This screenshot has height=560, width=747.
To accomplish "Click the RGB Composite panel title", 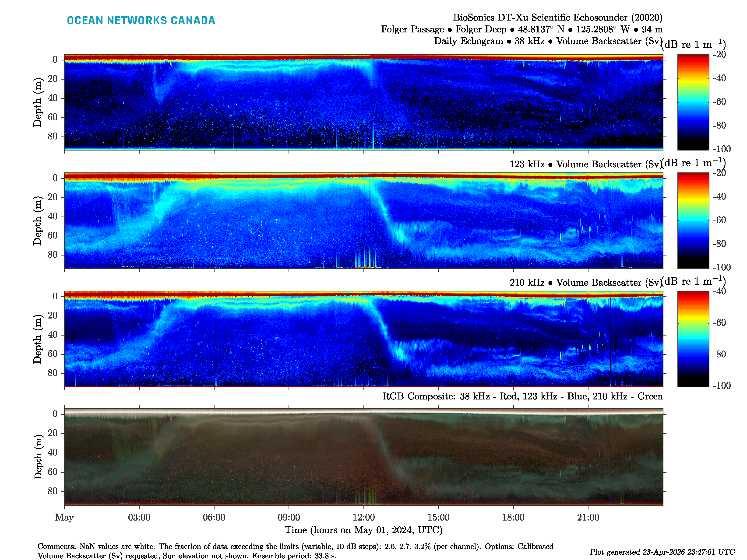I will [x=522, y=396].
